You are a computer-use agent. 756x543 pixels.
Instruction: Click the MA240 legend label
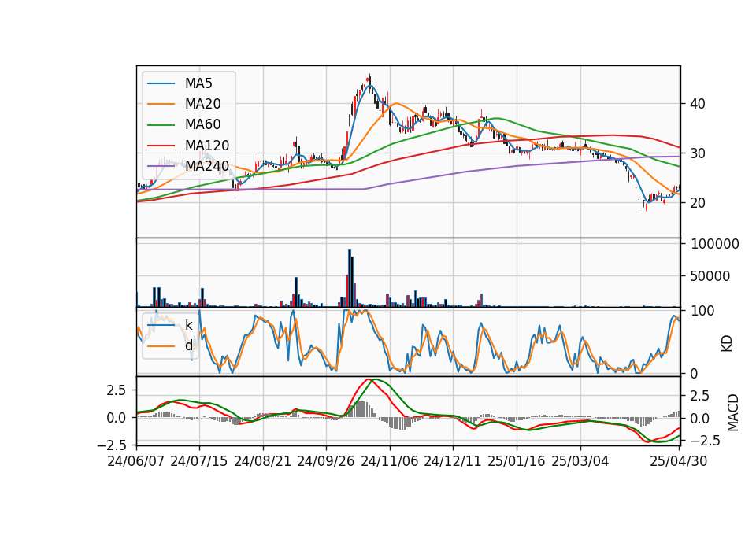[x=207, y=166]
